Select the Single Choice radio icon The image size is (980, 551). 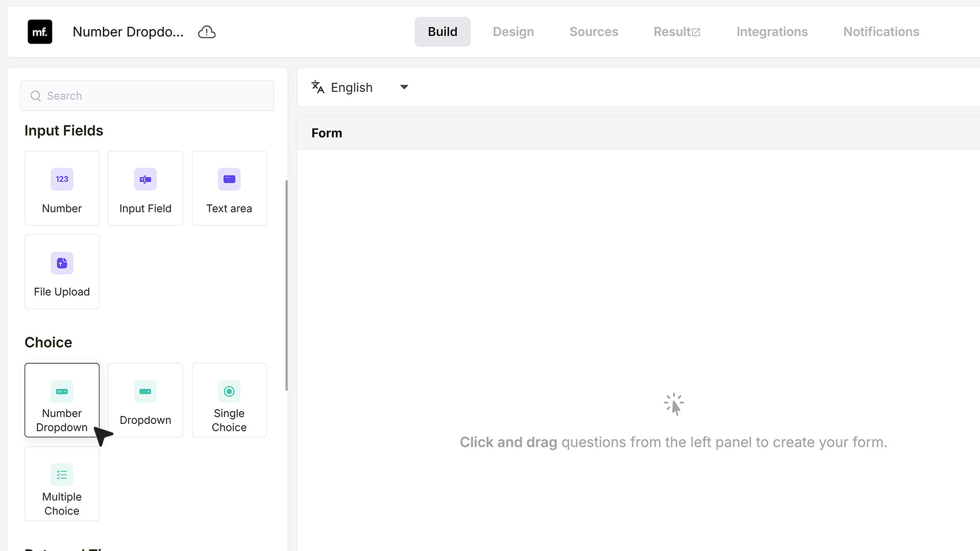click(x=229, y=391)
